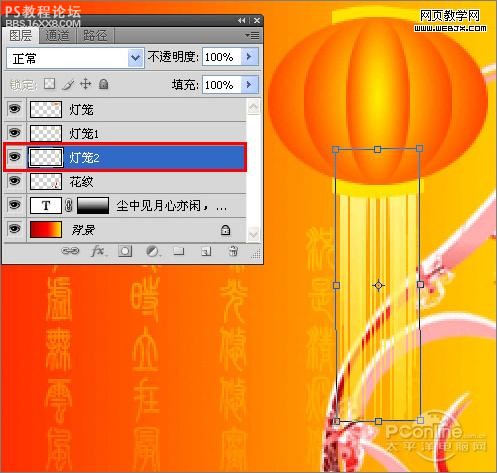Enable lock image pixels brush icon
The width and height of the screenshot is (497, 473).
(x=68, y=84)
